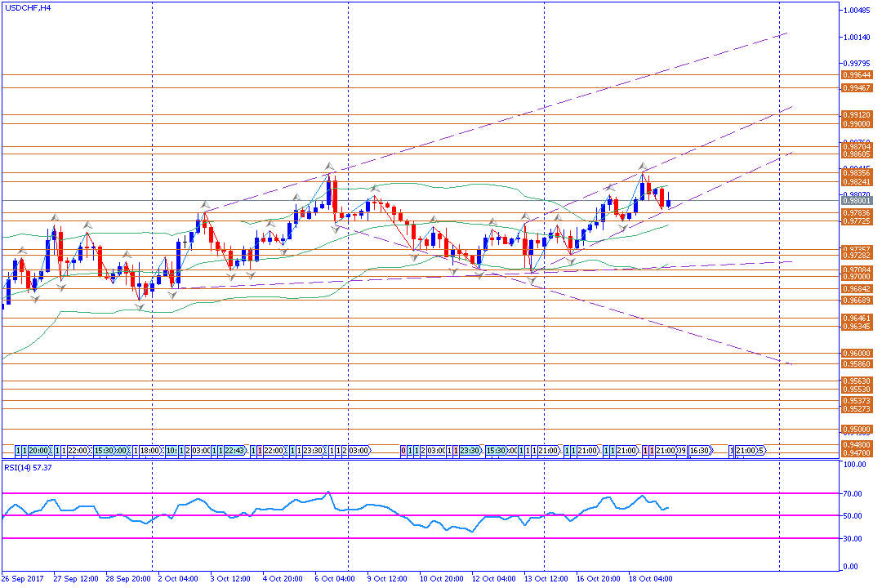Select the 0.95000 price level tag
Viewport: 882px width, 588px height.
coord(857,430)
